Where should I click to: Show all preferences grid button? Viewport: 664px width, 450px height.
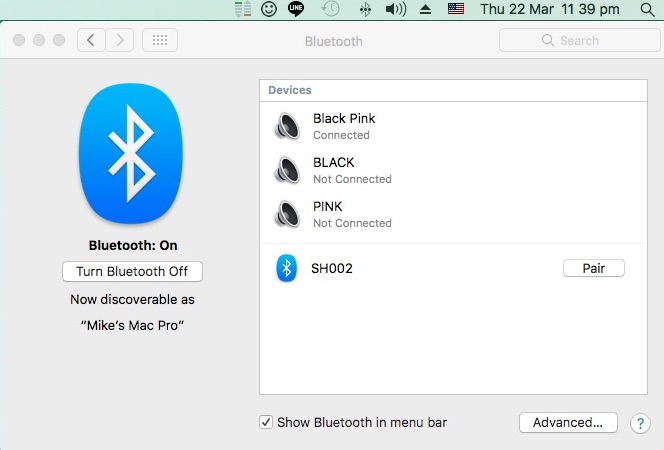tap(160, 40)
